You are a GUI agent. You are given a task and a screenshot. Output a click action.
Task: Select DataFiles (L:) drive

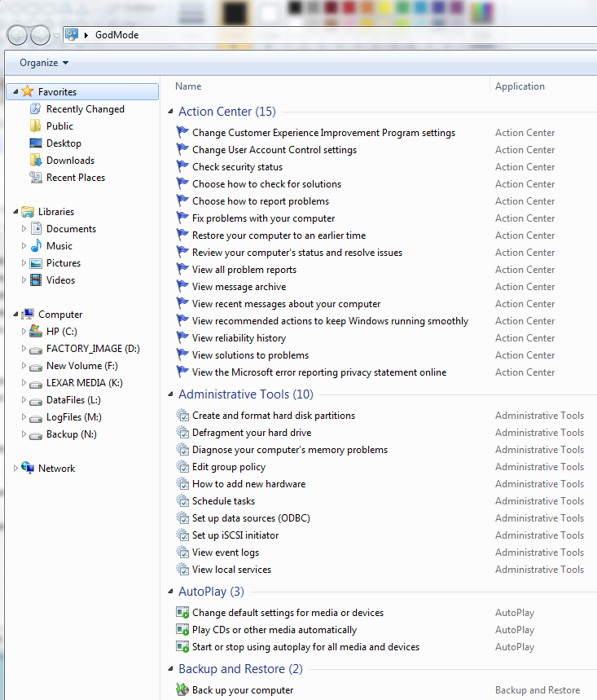coord(73,400)
